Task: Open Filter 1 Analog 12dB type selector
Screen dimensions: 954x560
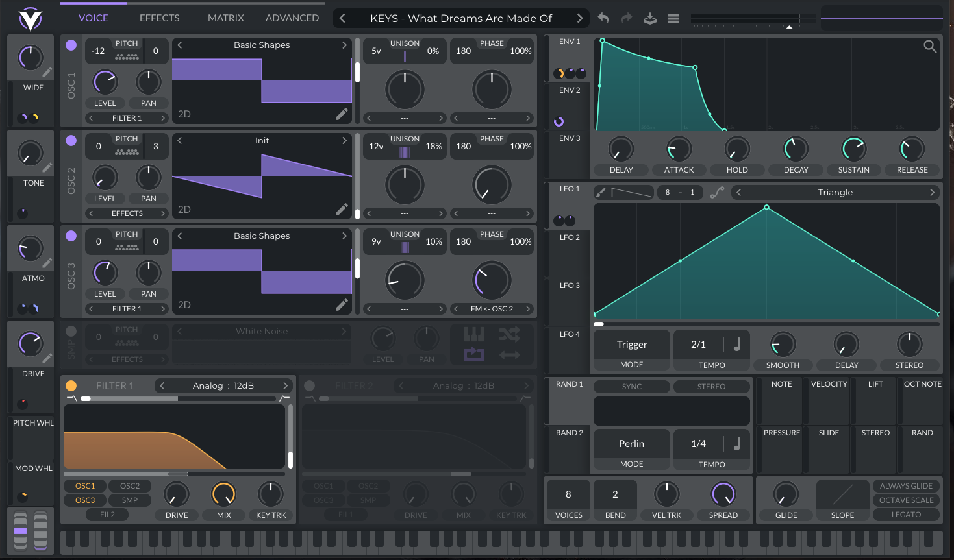Action: click(x=223, y=386)
